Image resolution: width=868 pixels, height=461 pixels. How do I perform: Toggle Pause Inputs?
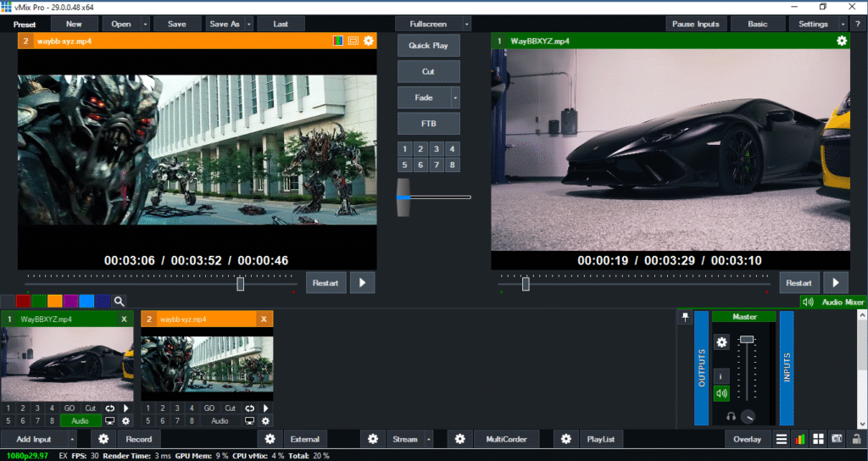[696, 24]
